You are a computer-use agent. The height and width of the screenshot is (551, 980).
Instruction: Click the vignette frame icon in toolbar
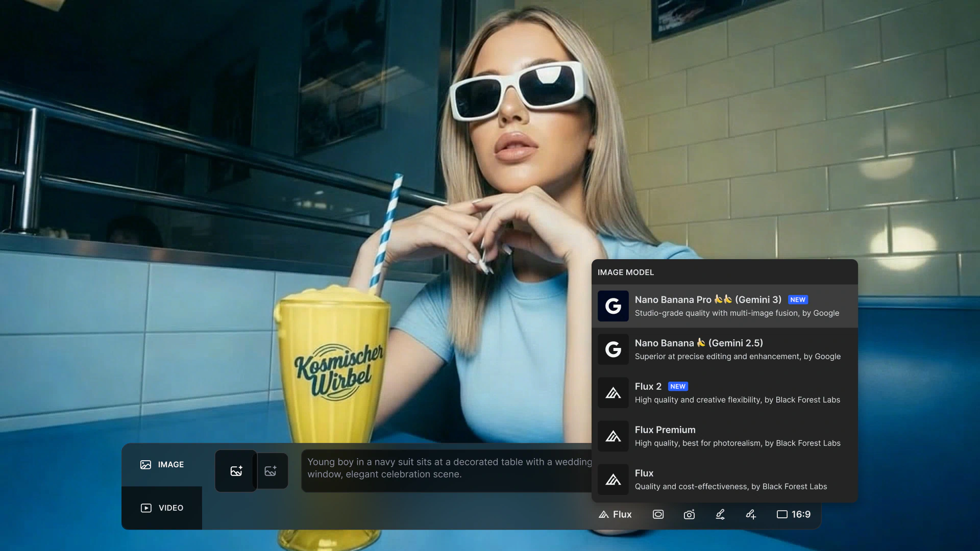point(658,514)
